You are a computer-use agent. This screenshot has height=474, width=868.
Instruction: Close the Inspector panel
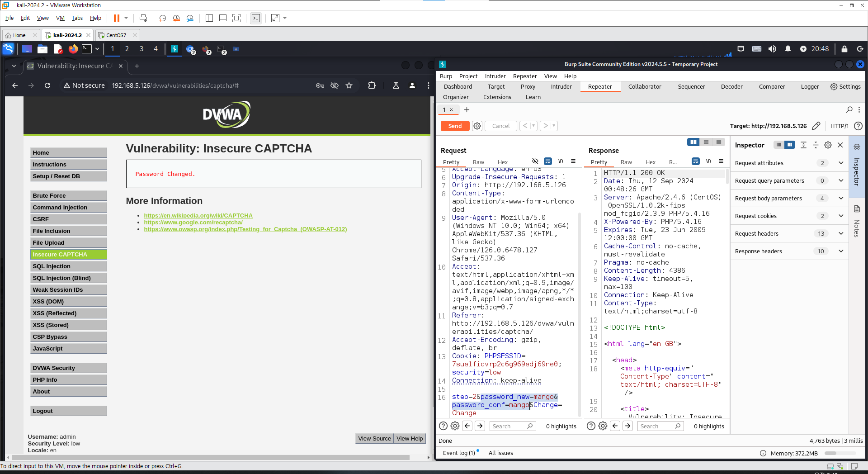point(840,145)
